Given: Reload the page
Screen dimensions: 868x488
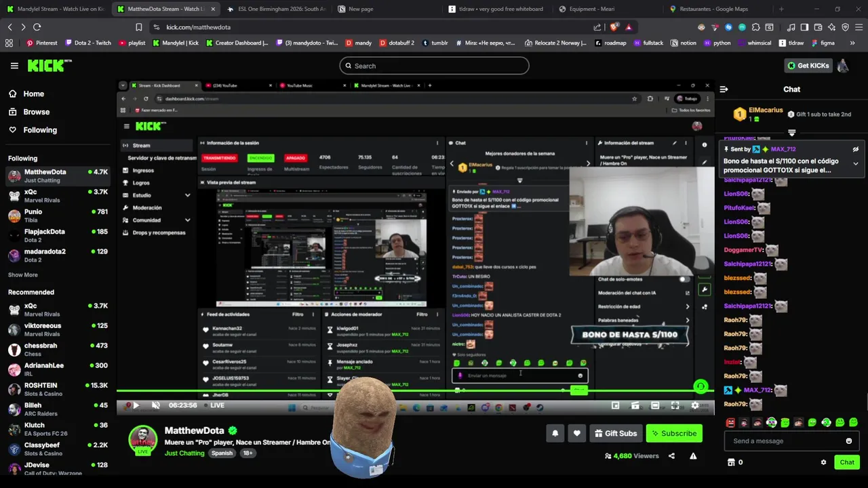Looking at the screenshot, I should 37,27.
